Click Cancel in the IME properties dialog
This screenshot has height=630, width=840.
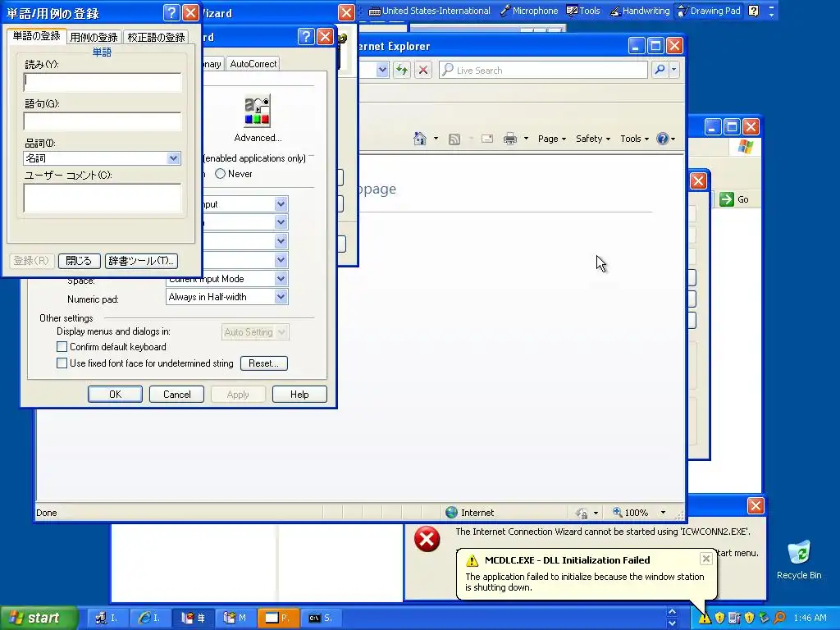tap(177, 395)
